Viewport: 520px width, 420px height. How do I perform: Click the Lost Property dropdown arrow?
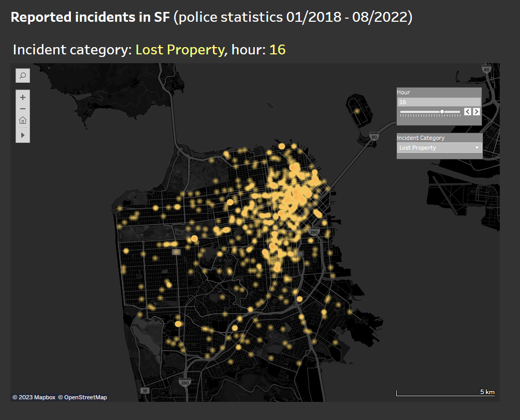tap(476, 148)
